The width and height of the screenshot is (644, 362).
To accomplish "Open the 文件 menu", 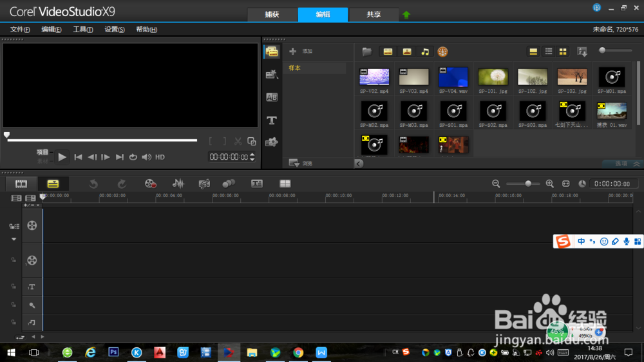I will 20,29.
